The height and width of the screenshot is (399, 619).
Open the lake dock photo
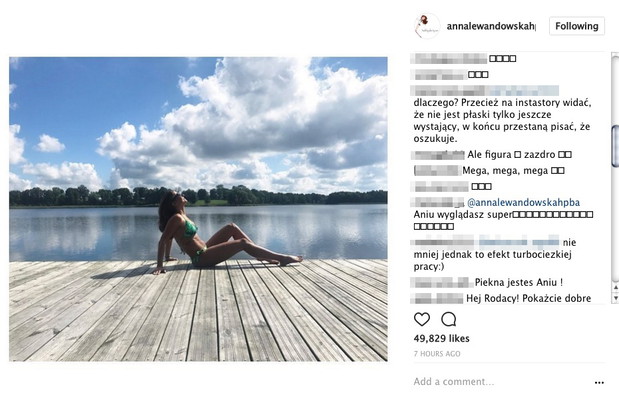pyautogui.click(x=198, y=209)
